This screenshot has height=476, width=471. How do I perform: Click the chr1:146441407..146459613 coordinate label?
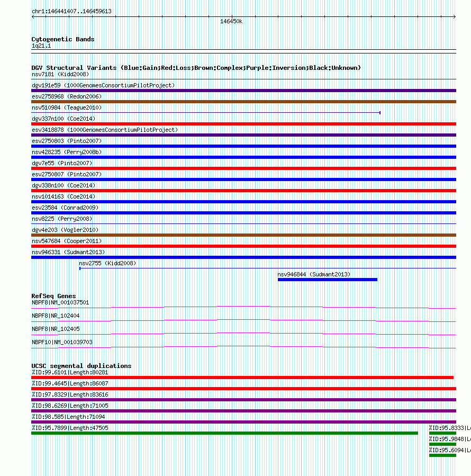point(71,11)
